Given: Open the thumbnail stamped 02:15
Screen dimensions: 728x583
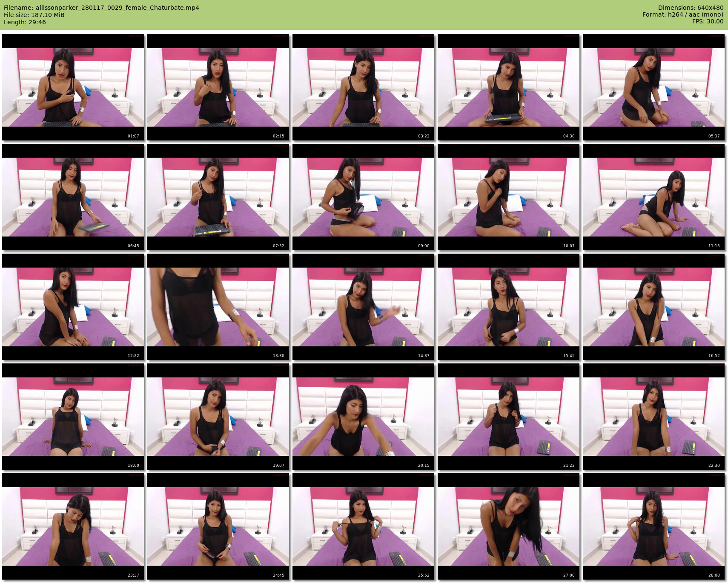Looking at the screenshot, I should (x=218, y=87).
